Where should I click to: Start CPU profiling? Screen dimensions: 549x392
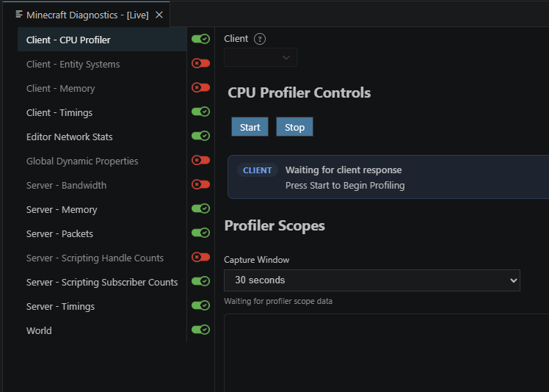[250, 127]
